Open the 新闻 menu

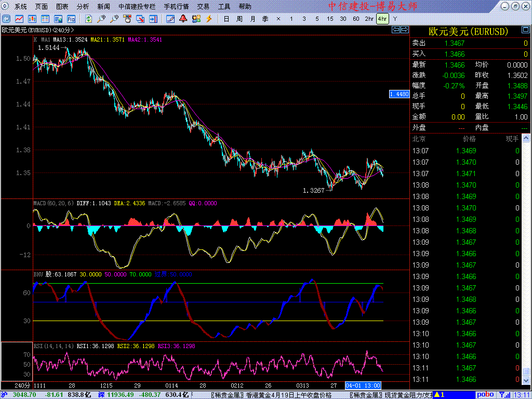[103, 6]
